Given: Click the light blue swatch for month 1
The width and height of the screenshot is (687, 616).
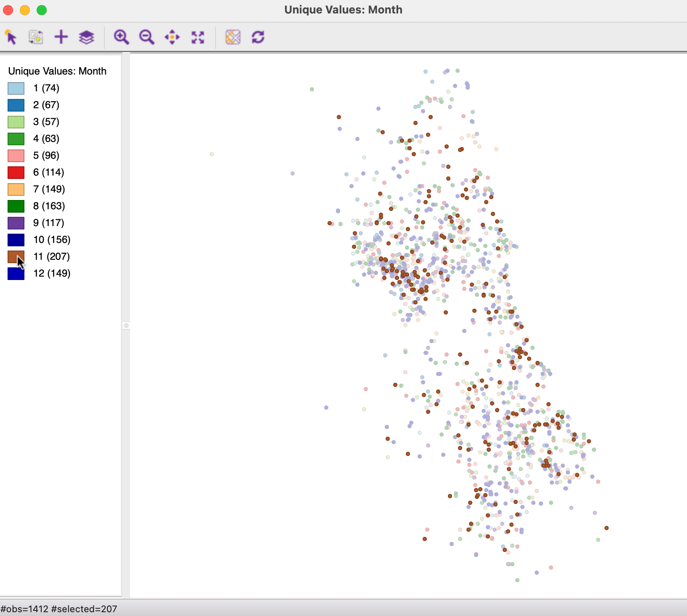Looking at the screenshot, I should click(16, 88).
